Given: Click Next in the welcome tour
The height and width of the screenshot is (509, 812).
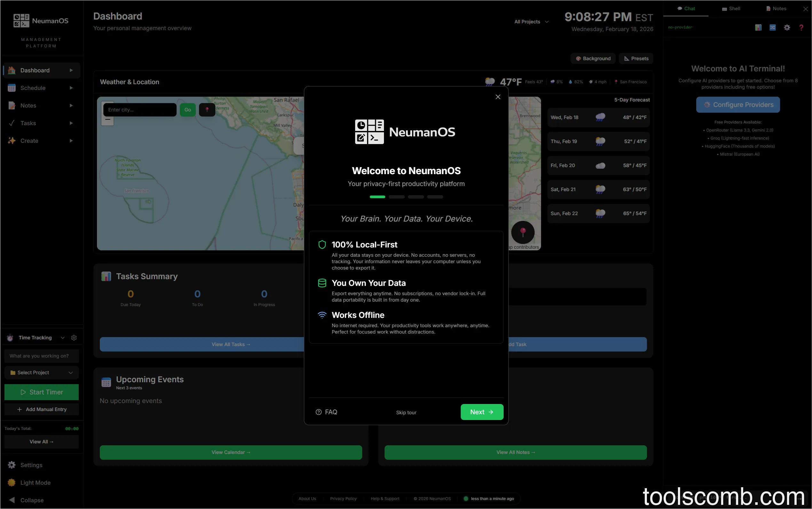Looking at the screenshot, I should (x=482, y=412).
